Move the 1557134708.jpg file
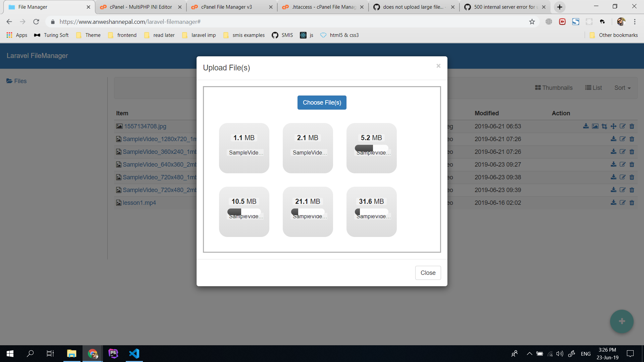644x362 pixels. pos(613,126)
